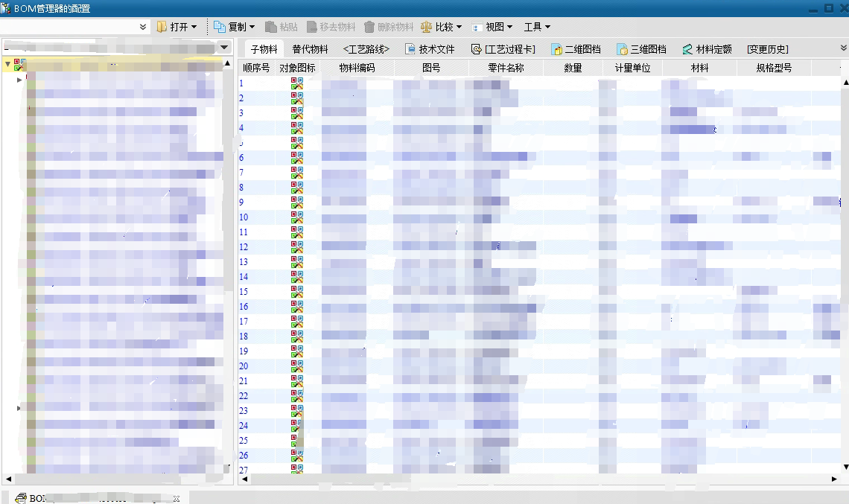The width and height of the screenshot is (849, 504).
Task: Close the BOM bottom document tab
Action: click(177, 499)
